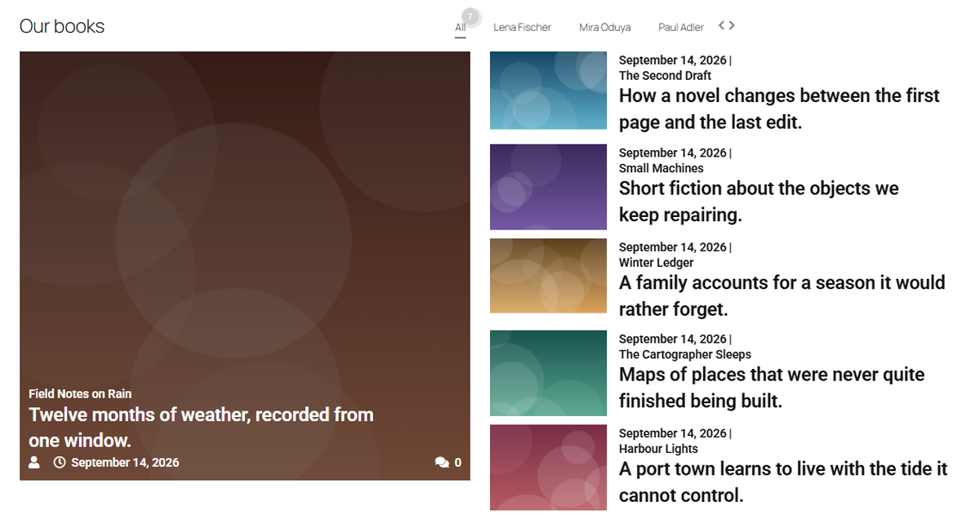Filter books by Mira Oduya
This screenshot has height=519, width=980.
coord(605,28)
